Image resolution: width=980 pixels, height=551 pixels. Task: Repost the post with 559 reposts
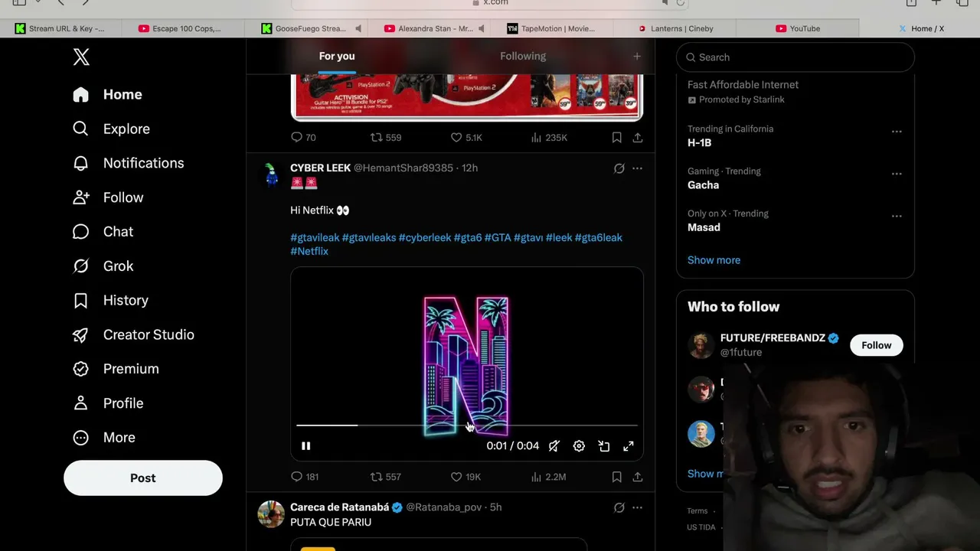point(385,138)
